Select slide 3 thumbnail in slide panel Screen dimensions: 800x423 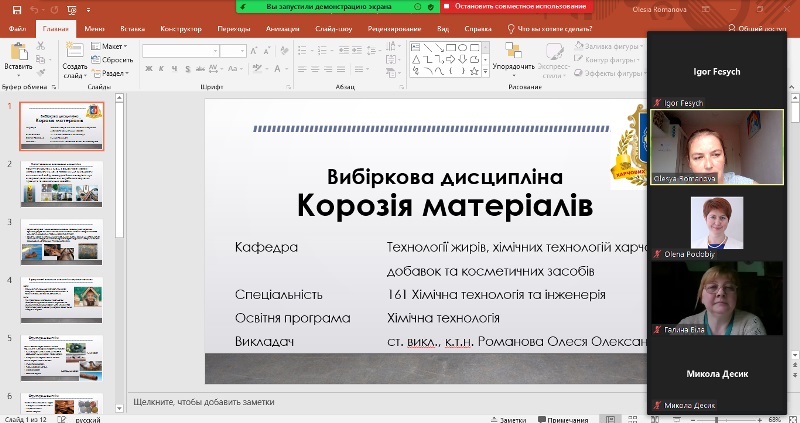62,241
